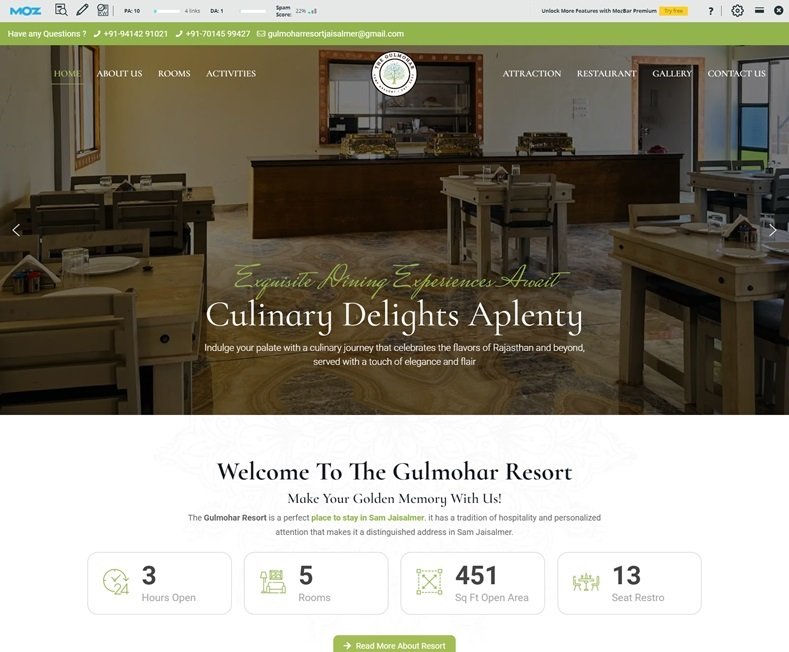Open MozBar page analysis tool
Screen dimensions: 789x652
coord(61,10)
